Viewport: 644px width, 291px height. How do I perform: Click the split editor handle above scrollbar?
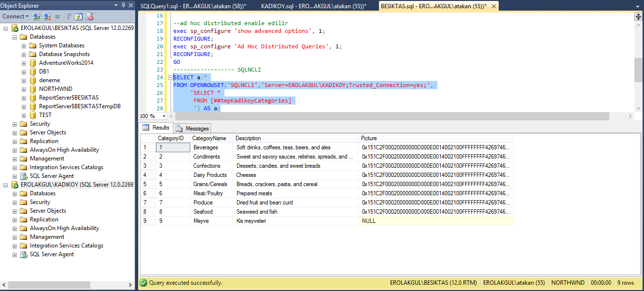coord(638,16)
